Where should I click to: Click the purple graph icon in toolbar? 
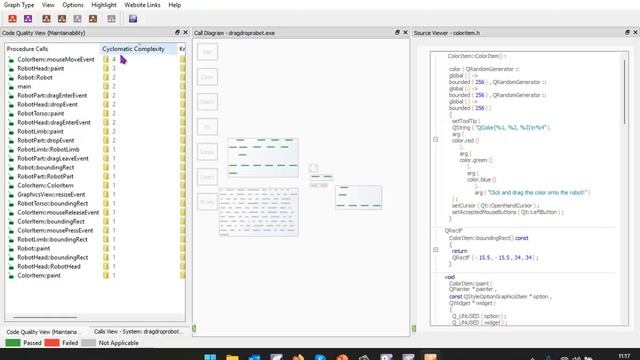[28, 19]
